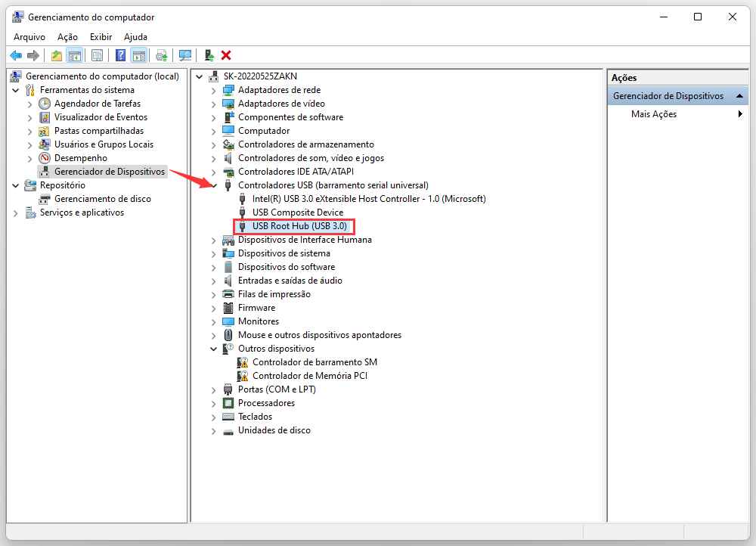Collapse the Gerenciador de Dispositivos actions header
The width and height of the screenshot is (756, 546).
[739, 96]
